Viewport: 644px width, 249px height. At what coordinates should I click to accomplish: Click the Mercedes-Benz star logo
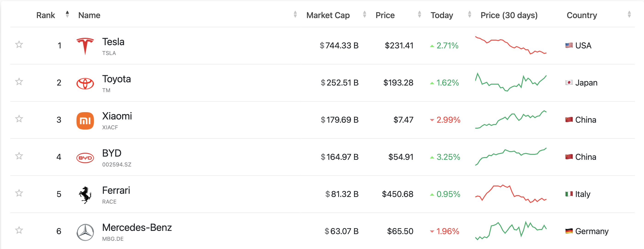point(85,232)
